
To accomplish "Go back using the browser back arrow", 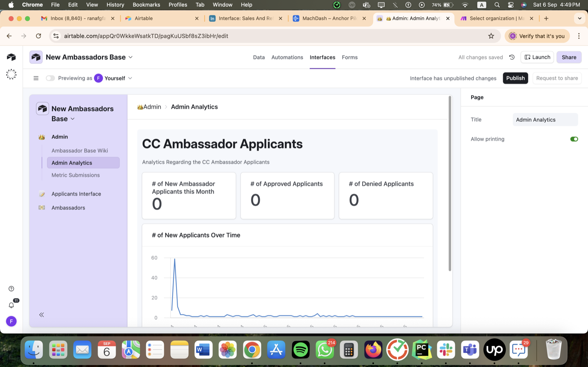I will pos(9,36).
